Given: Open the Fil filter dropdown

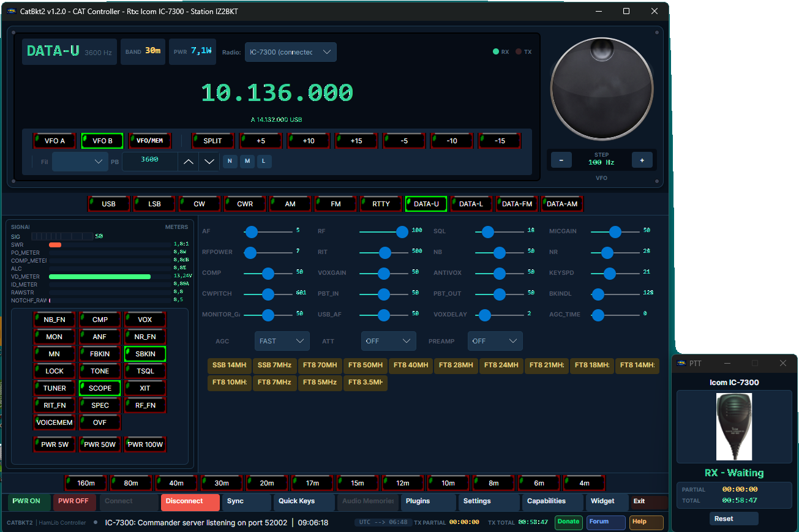Looking at the screenshot, I should click(x=80, y=162).
